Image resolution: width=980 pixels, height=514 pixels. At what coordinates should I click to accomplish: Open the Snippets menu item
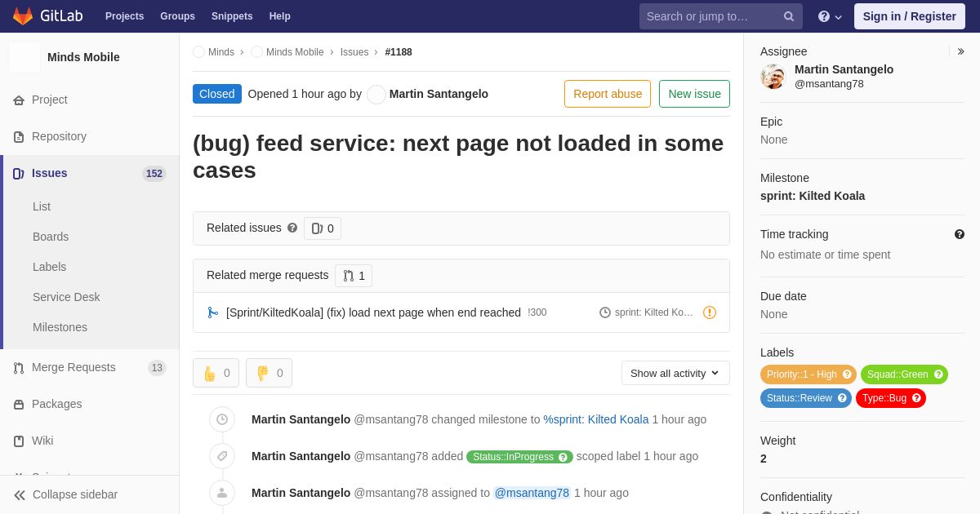tap(232, 16)
